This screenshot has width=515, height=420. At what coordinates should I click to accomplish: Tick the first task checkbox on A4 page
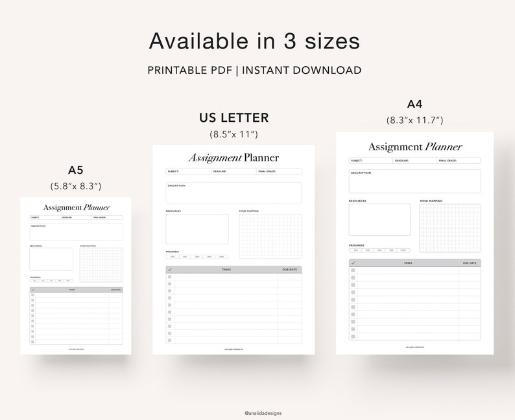[353, 270]
